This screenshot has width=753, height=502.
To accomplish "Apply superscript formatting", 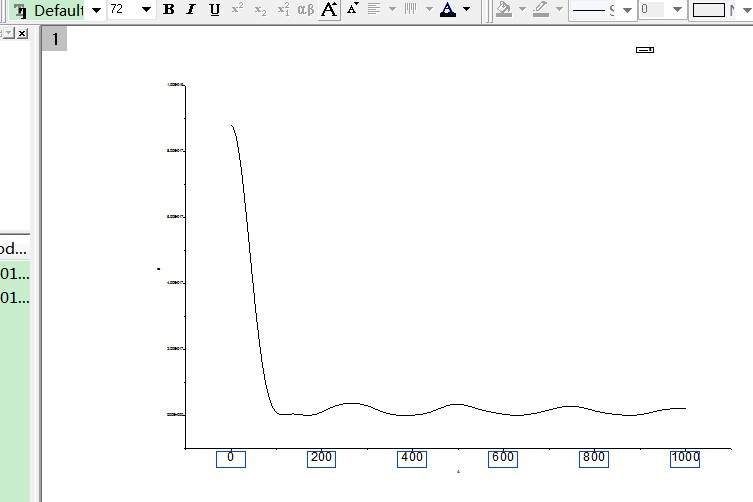I will [x=237, y=9].
